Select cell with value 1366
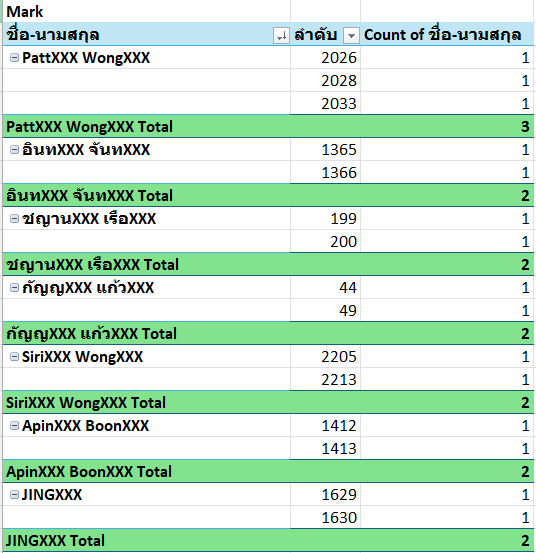The height and width of the screenshot is (553, 536). 325,172
